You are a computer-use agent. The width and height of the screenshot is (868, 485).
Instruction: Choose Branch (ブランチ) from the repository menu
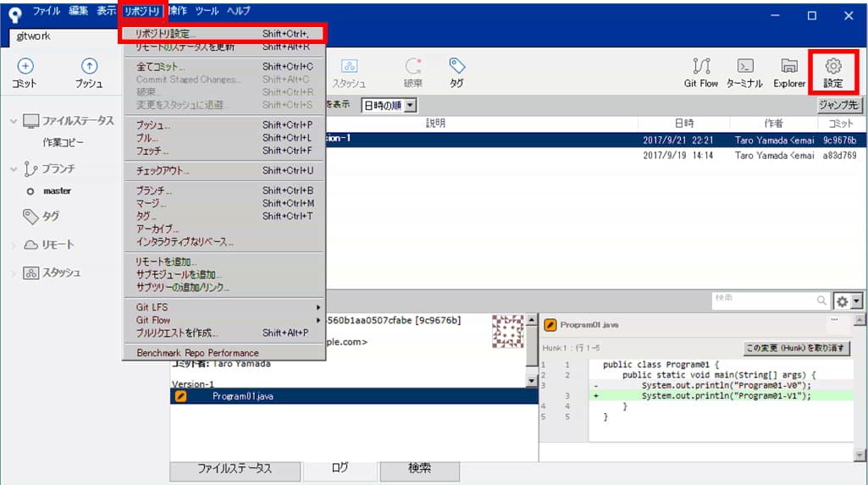pyautogui.click(x=224, y=190)
